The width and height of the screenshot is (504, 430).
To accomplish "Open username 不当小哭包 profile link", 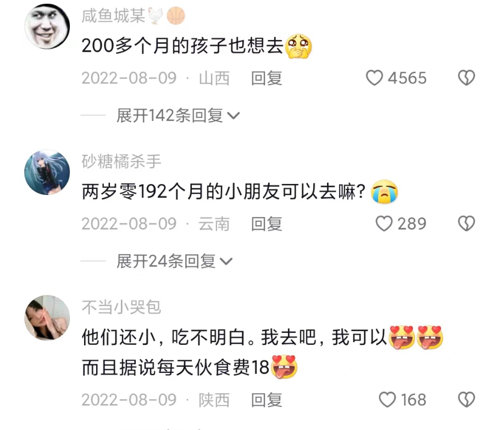I will [x=121, y=307].
